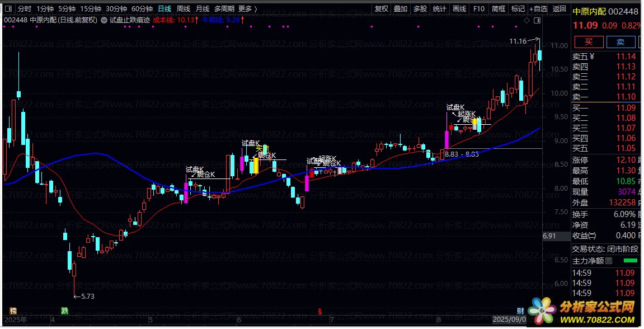Click the 财 financial report marker

tap(520, 311)
